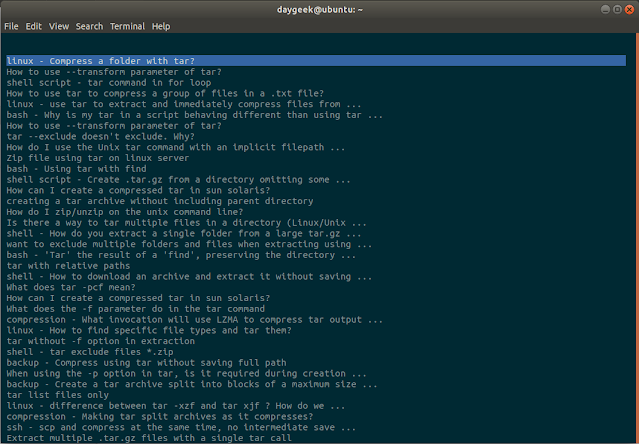The height and width of the screenshot is (444, 639).
Task: Select 'bash - 'Tar' the result of a 'find'' row
Action: click(181, 255)
